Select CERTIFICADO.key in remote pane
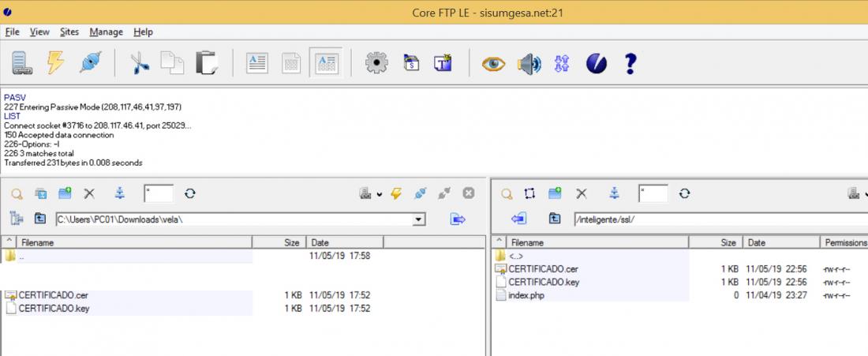The width and height of the screenshot is (868, 356). pos(544,283)
